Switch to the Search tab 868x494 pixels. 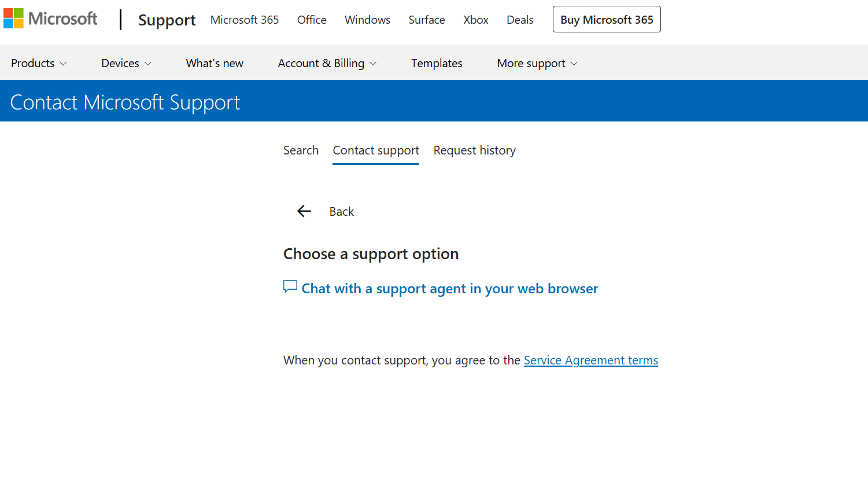(x=301, y=150)
